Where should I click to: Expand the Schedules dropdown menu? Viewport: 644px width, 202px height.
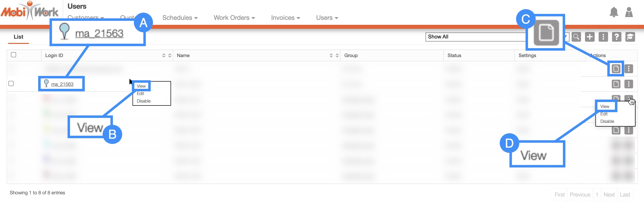tap(180, 18)
